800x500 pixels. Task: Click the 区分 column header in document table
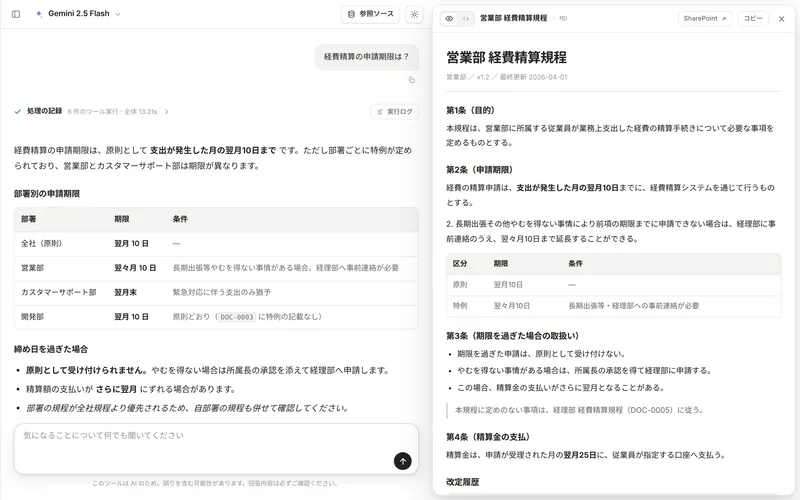(460, 264)
